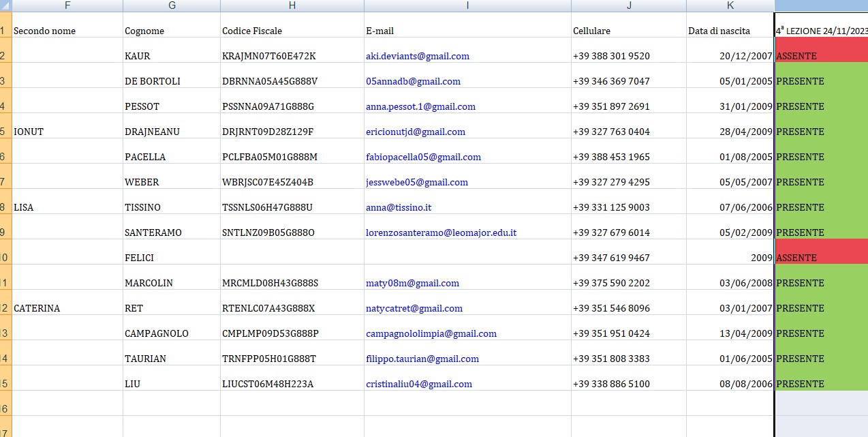Open email link filippo.taurian@gmail.com
The width and height of the screenshot is (868, 437).
point(422,359)
